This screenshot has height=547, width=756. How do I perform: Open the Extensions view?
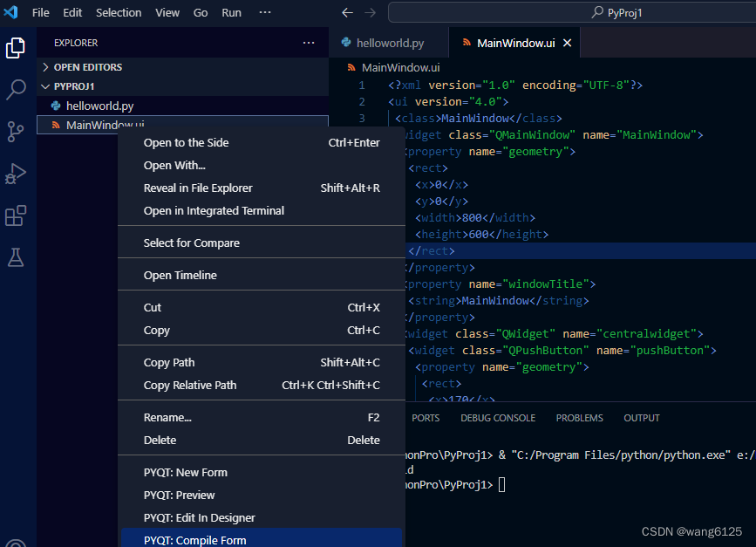tap(14, 213)
